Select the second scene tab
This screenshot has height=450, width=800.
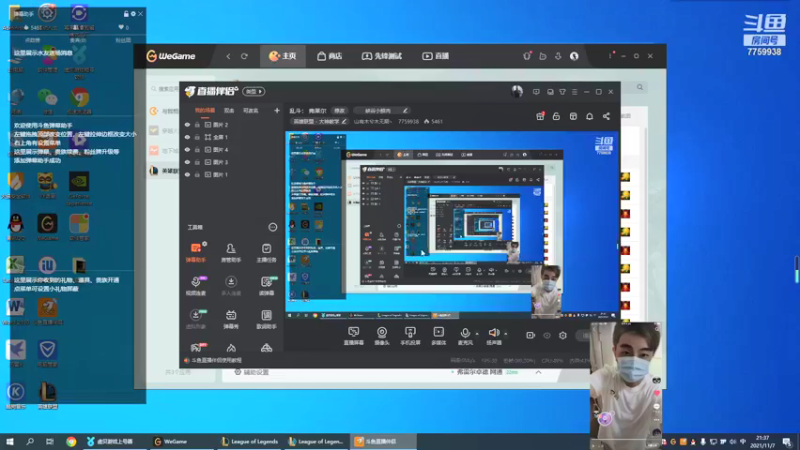pyautogui.click(x=229, y=111)
